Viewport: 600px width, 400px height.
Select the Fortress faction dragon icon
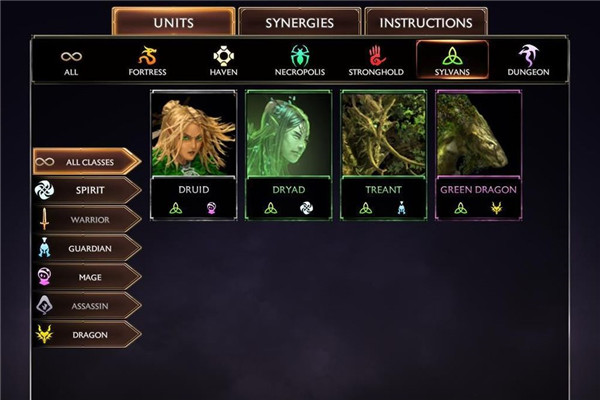coord(147,56)
